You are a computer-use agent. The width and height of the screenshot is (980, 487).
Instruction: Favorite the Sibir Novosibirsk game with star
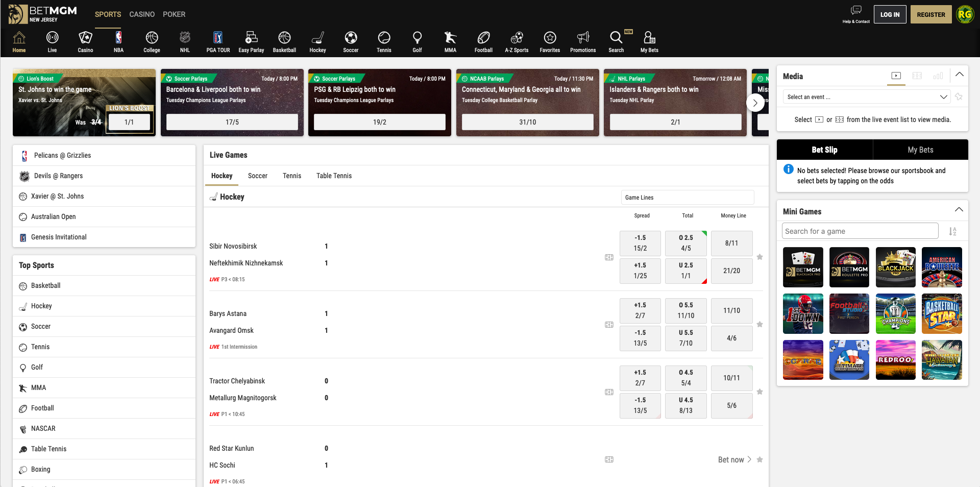pyautogui.click(x=759, y=257)
